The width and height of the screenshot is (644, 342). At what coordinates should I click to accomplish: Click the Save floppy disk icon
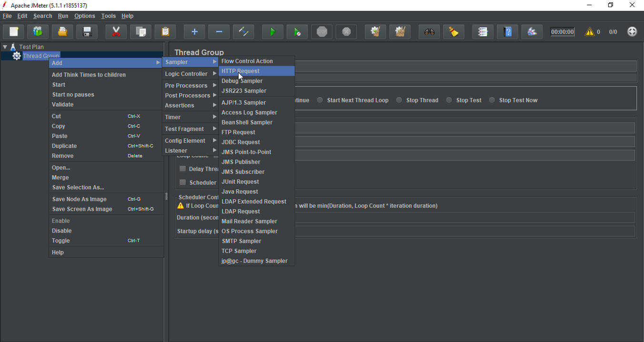87,32
